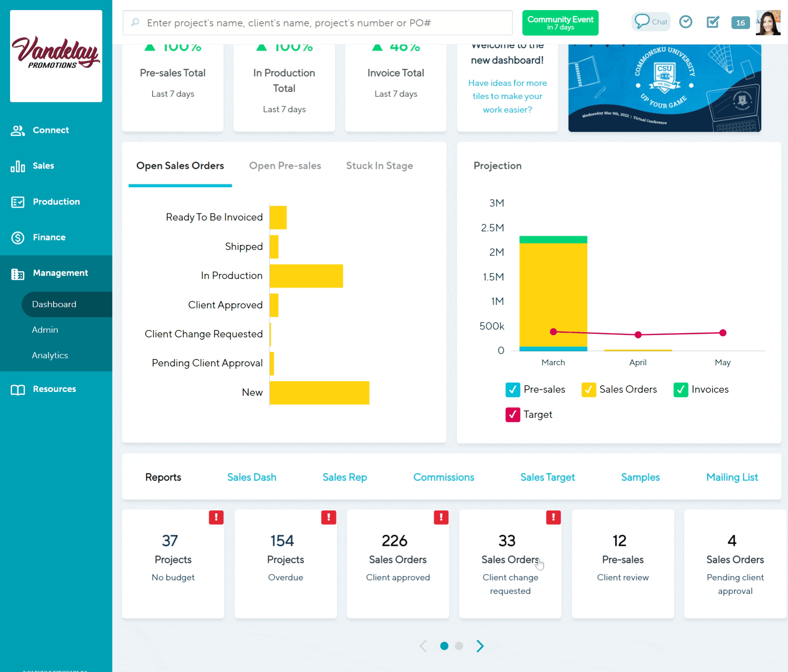The width and height of the screenshot is (788, 672).
Task: Expand the Resources sidebar section
Action: pyautogui.click(x=54, y=389)
